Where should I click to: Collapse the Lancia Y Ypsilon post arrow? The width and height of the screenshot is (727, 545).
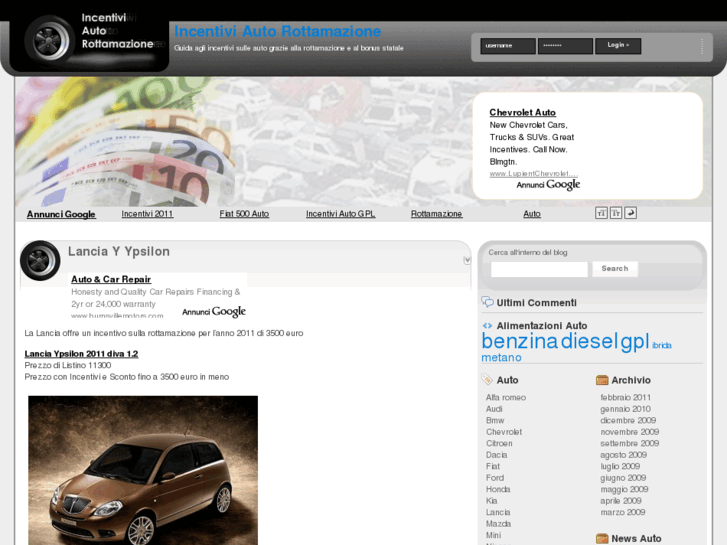tap(467, 260)
